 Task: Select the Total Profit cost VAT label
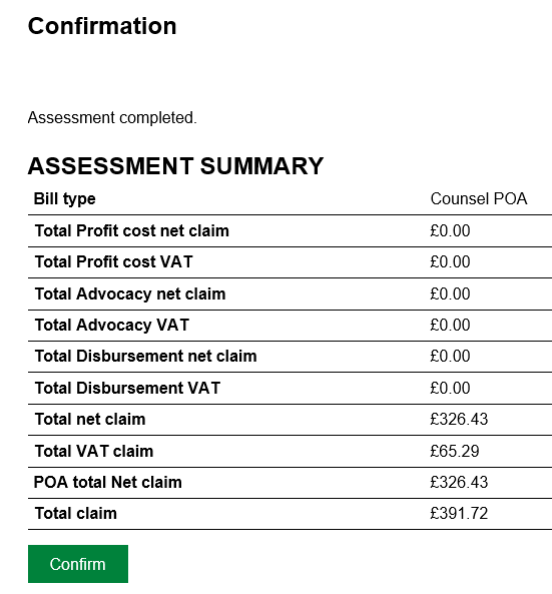(114, 262)
